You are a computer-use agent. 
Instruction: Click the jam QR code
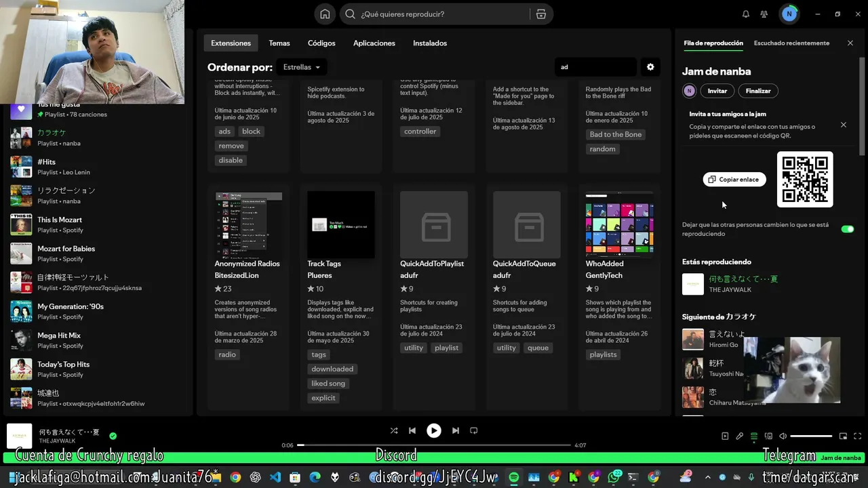click(805, 180)
